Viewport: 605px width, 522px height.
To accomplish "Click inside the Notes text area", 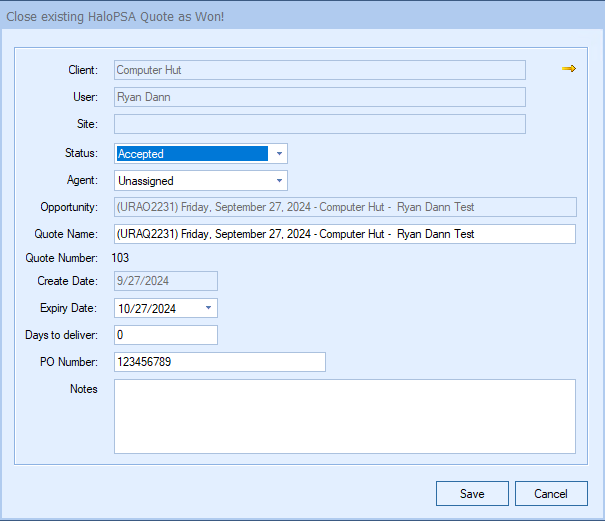I will [344, 416].
